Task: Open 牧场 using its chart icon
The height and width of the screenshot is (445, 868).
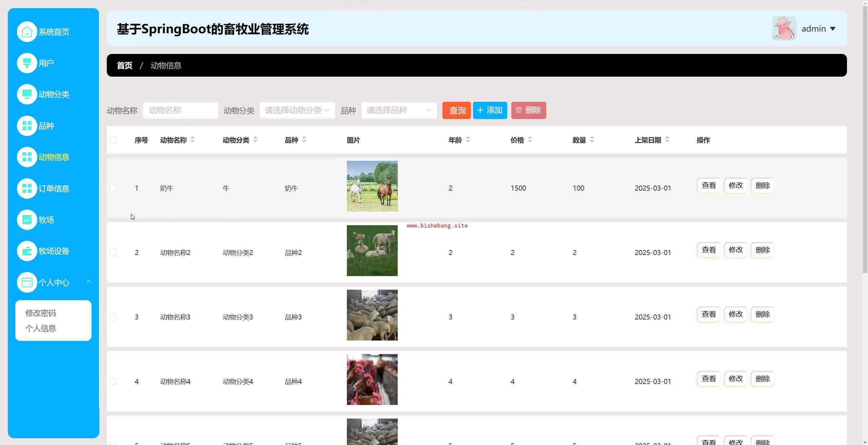Action: pyautogui.click(x=27, y=220)
